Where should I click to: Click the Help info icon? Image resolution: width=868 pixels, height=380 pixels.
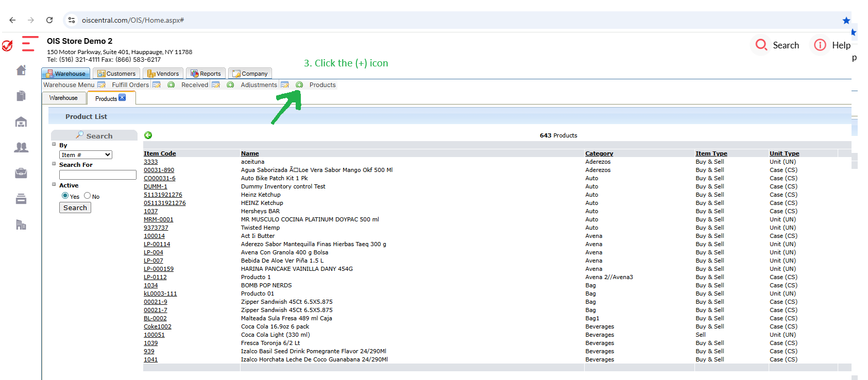(820, 45)
